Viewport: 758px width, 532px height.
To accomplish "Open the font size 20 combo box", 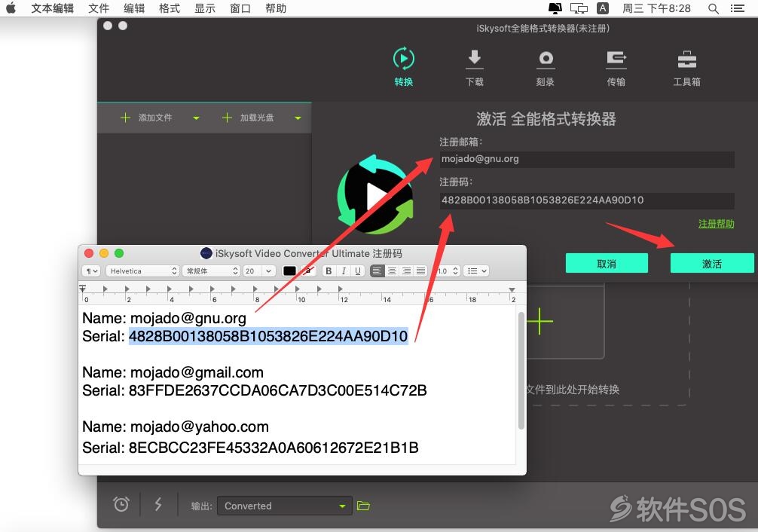I will point(259,271).
